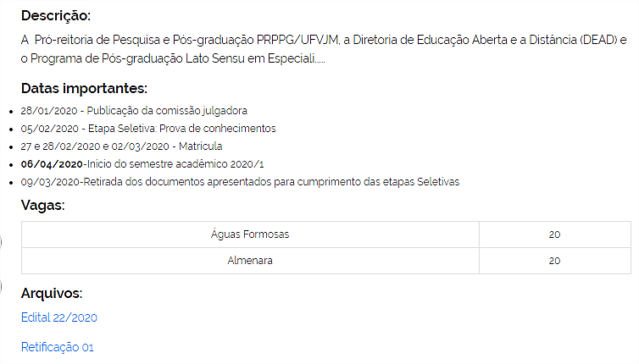Click the Vagas heading
This screenshot has height=364, width=639.
(x=43, y=205)
